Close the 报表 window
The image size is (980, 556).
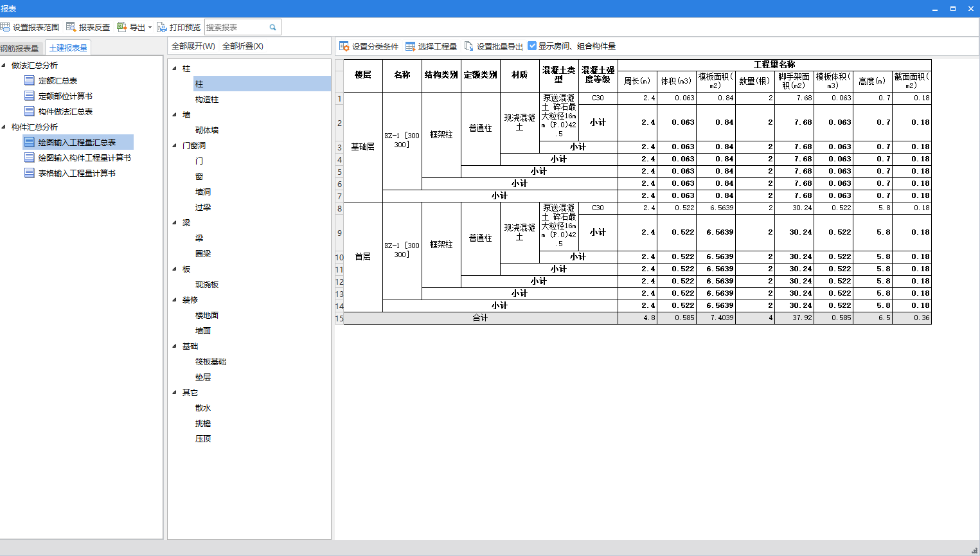971,8
